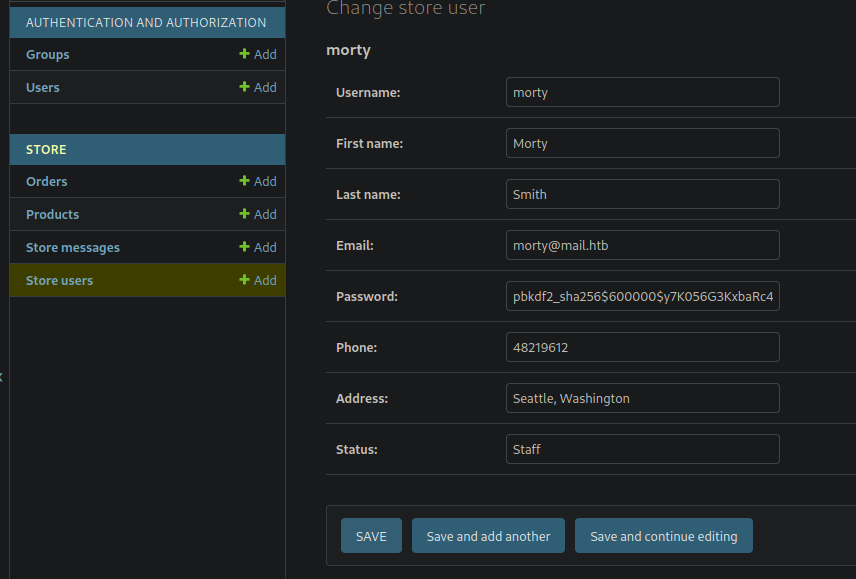856x579 pixels.
Task: Focus the Email input field
Action: pos(642,245)
